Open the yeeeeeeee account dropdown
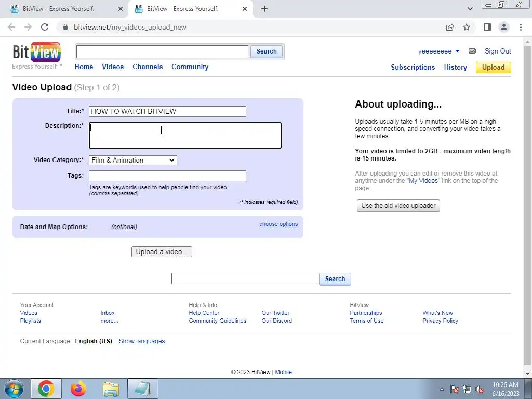 tap(439, 51)
